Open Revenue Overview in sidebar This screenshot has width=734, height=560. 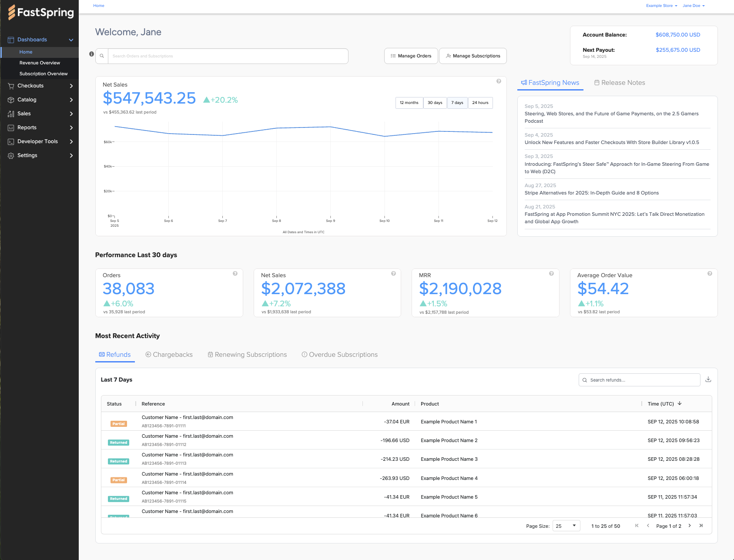coord(40,63)
